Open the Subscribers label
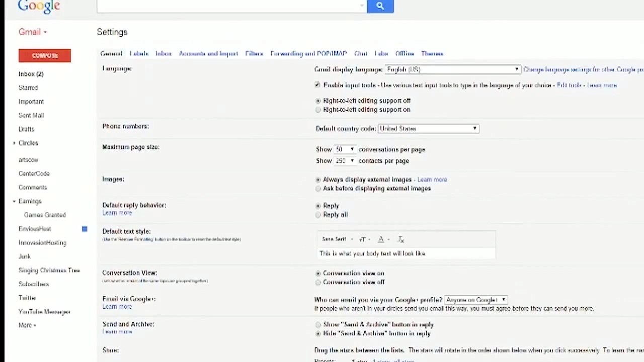Screen dimensions: 644x362 click(34, 284)
